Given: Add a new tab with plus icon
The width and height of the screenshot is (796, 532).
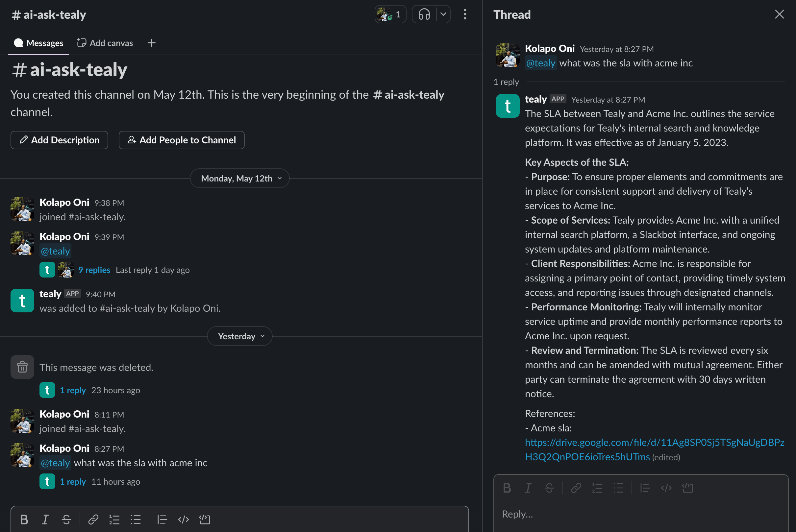Looking at the screenshot, I should [152, 43].
